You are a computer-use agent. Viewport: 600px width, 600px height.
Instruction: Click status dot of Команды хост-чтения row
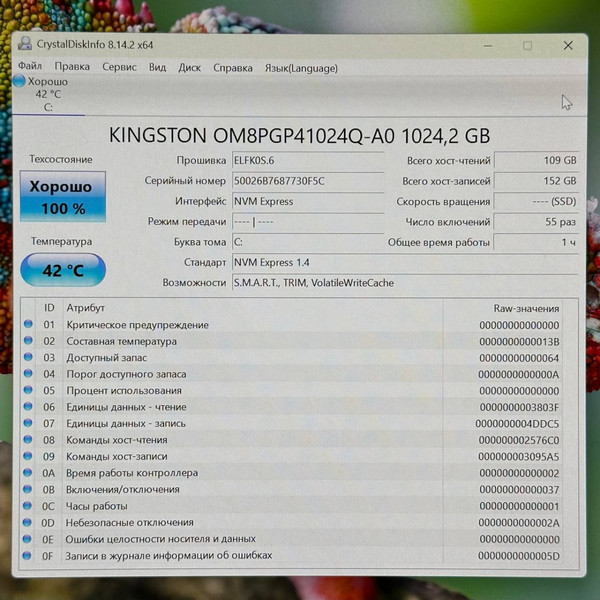point(28,439)
